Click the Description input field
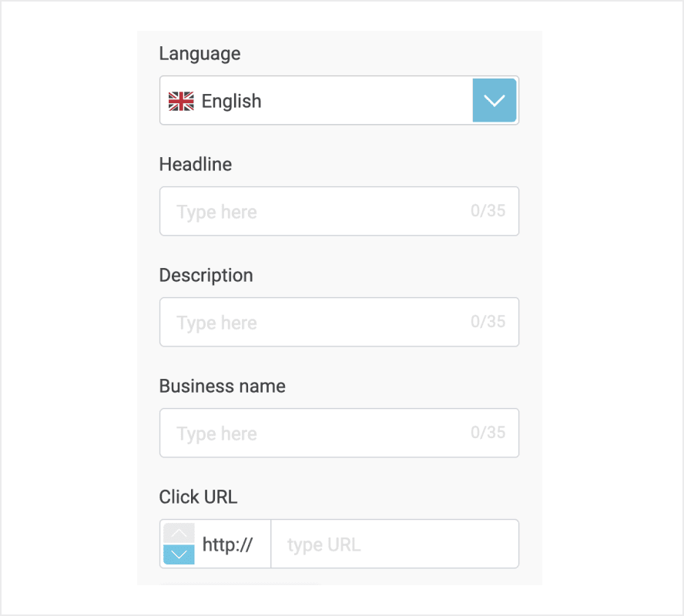Viewport: 684px width, 616px height. (x=324, y=322)
